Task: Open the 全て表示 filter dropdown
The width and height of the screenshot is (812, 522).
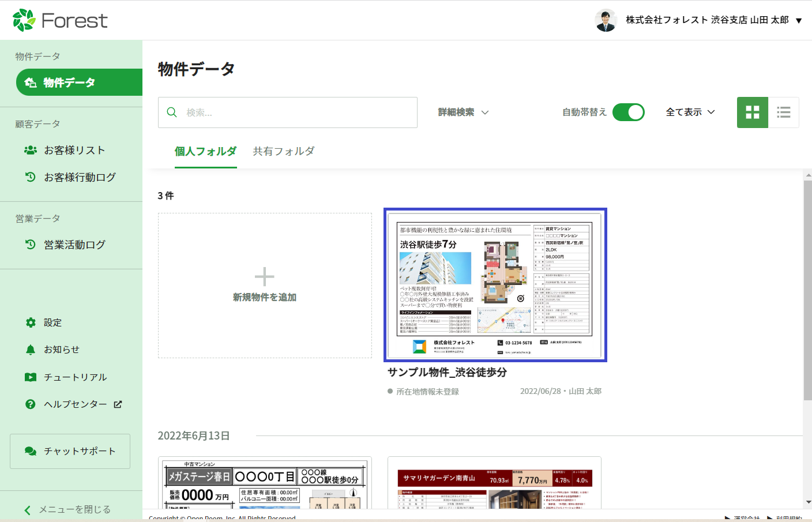Action: pyautogui.click(x=690, y=112)
